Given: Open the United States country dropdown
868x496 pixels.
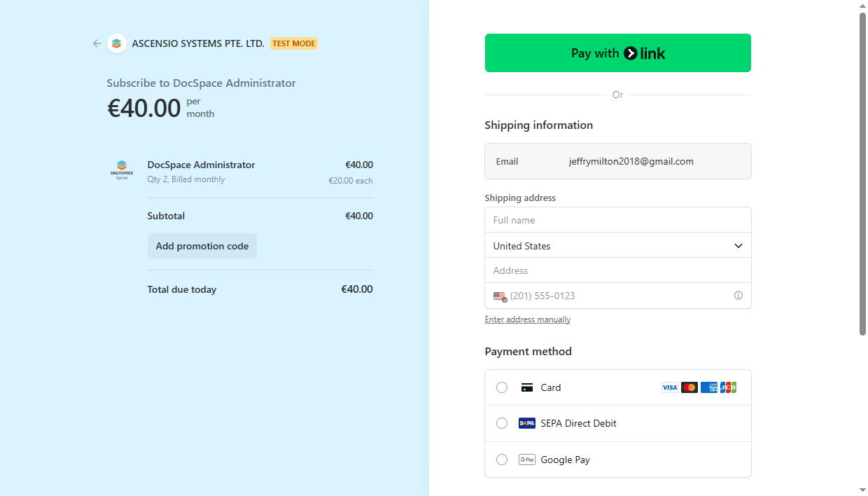Looking at the screenshot, I should tap(618, 245).
